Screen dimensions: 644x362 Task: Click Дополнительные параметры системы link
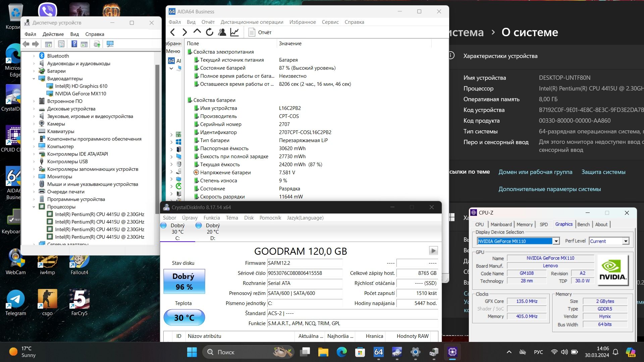point(549,189)
